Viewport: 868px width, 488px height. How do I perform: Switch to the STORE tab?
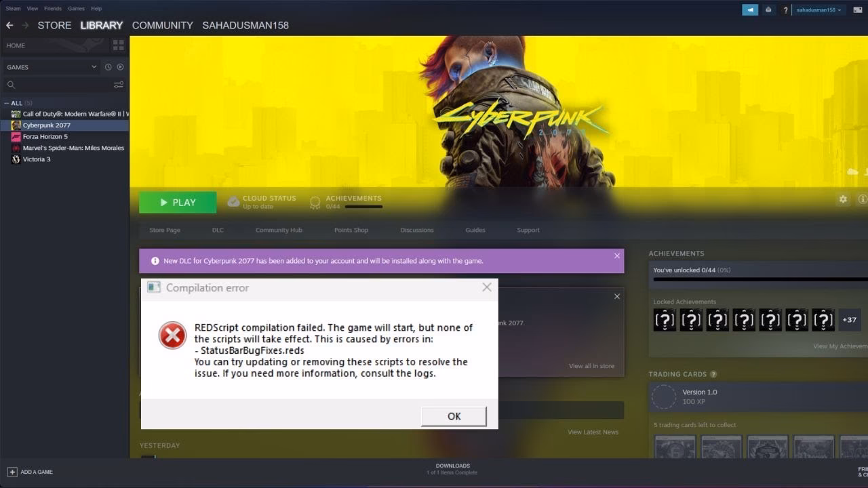[x=54, y=25]
